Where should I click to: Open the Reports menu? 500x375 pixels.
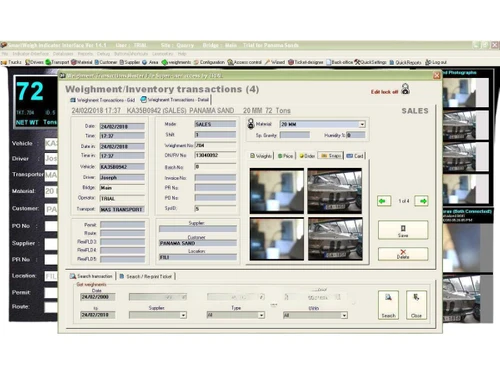click(x=85, y=54)
